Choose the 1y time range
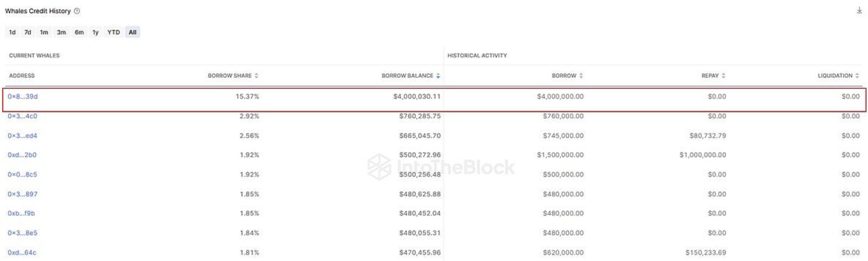 click(96, 32)
